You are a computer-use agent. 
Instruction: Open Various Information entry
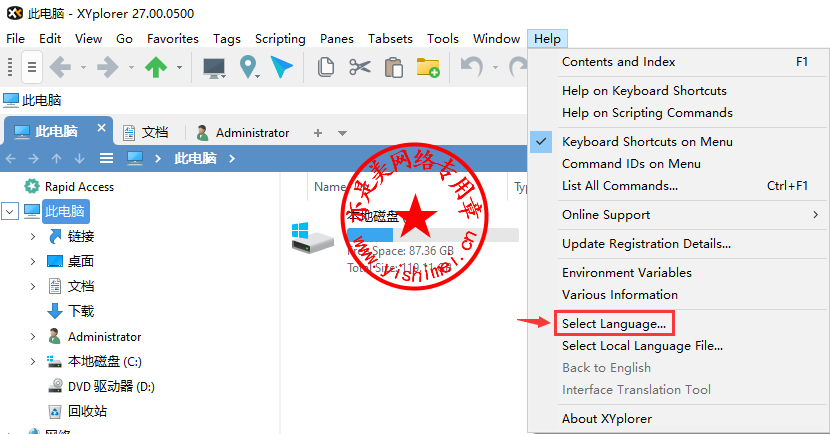(x=619, y=295)
